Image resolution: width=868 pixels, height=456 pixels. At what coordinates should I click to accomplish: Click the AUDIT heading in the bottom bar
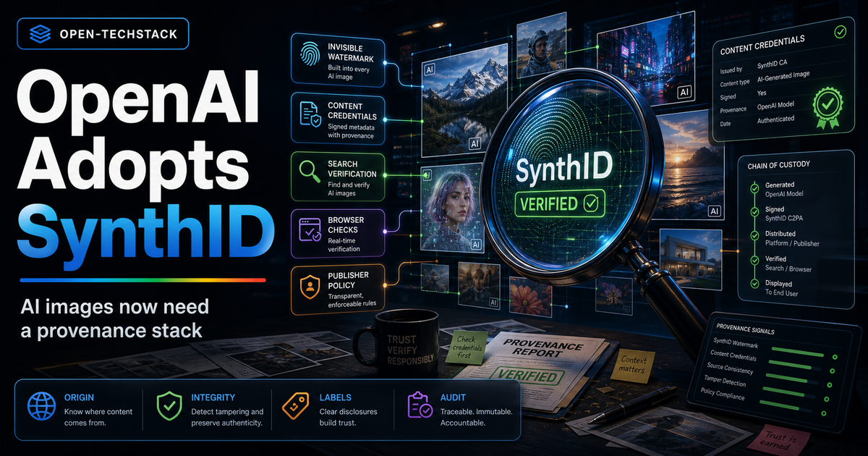pyautogui.click(x=454, y=397)
